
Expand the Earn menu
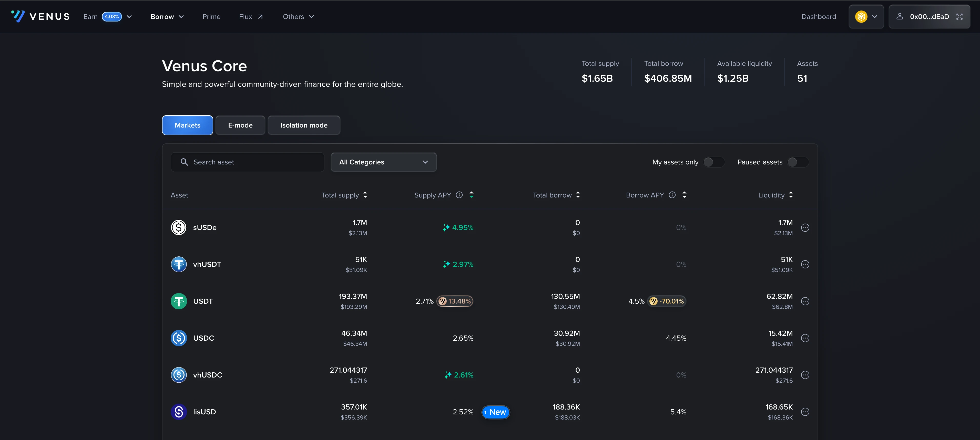point(108,16)
